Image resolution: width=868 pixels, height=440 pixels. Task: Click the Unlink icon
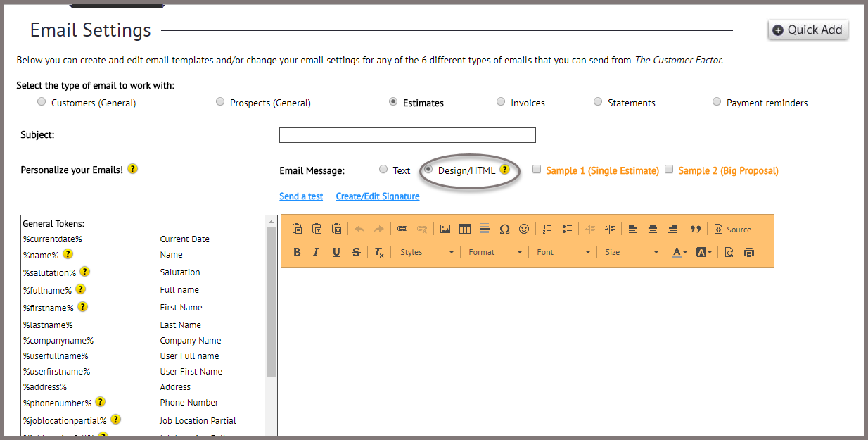[422, 229]
